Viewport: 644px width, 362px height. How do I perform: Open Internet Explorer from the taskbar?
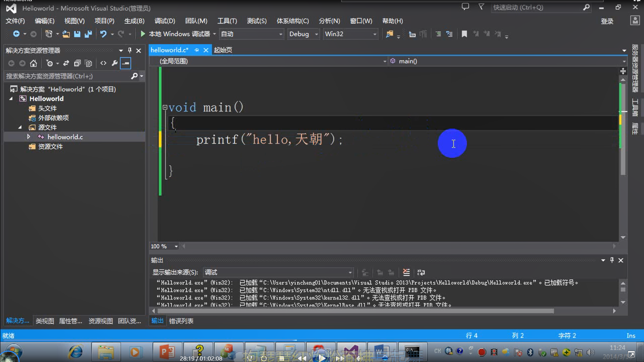(75, 352)
